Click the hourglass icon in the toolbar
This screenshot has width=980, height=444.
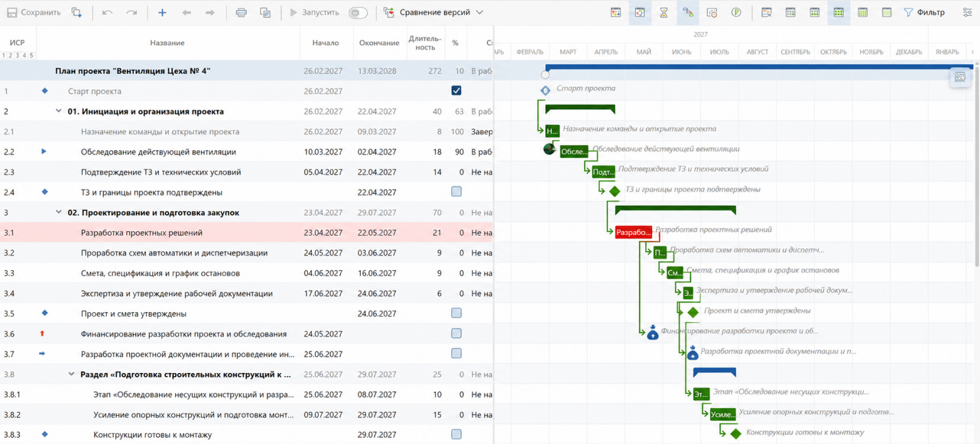point(664,13)
